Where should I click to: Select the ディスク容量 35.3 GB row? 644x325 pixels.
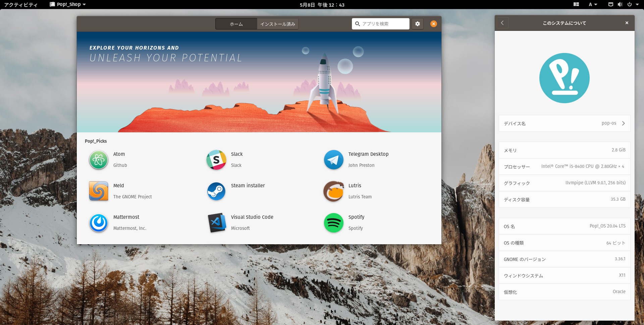[565, 199]
